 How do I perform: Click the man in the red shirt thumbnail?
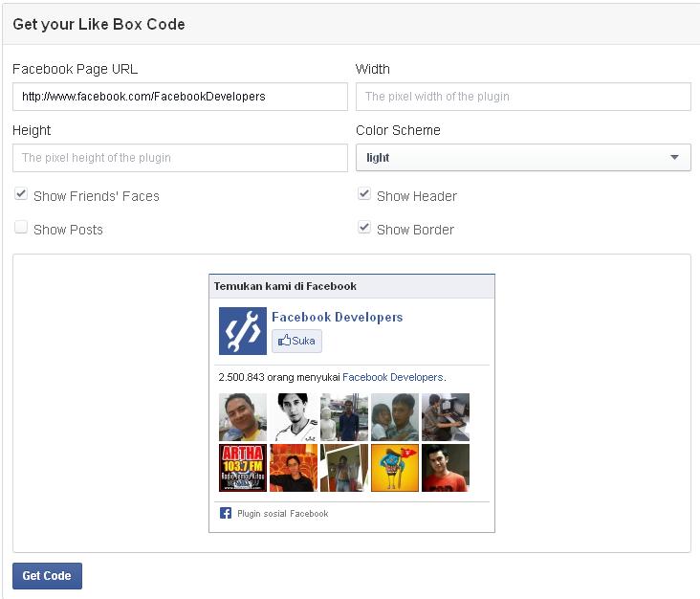(446, 468)
